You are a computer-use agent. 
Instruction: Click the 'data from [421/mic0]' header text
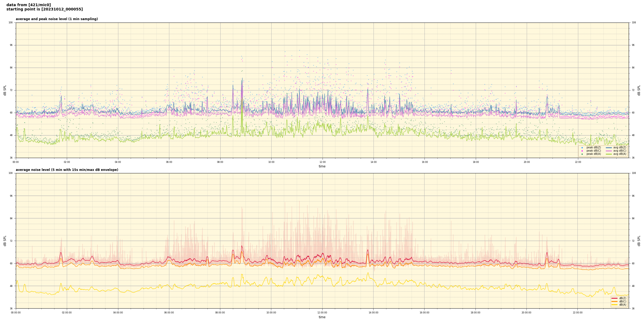point(28,5)
